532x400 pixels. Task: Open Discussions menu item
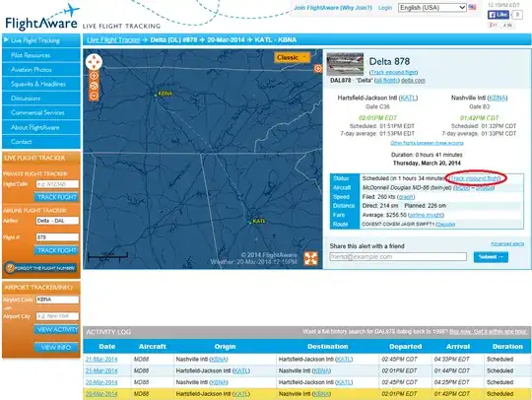click(41, 99)
